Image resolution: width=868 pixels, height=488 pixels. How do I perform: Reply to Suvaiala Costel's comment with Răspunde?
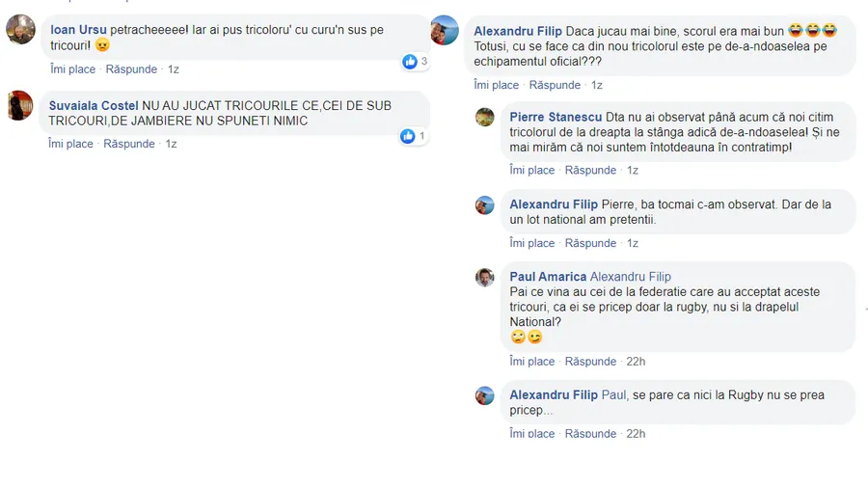129,144
